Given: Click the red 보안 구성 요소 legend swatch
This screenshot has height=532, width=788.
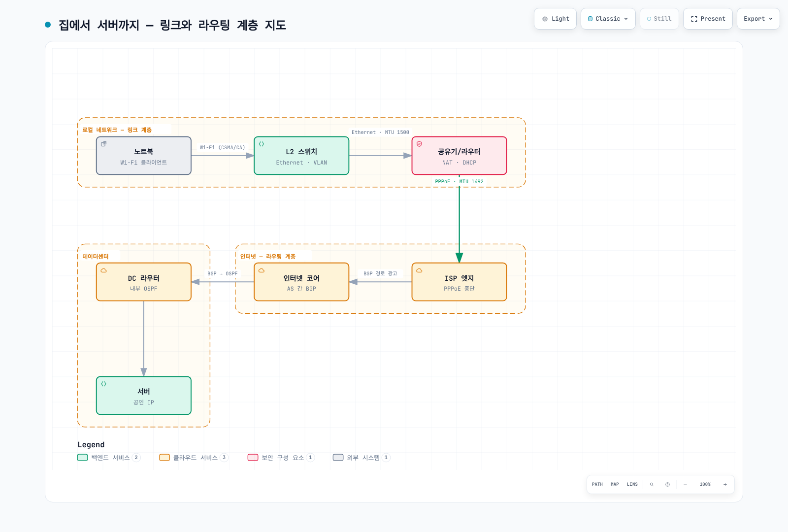Looking at the screenshot, I should click(253, 458).
